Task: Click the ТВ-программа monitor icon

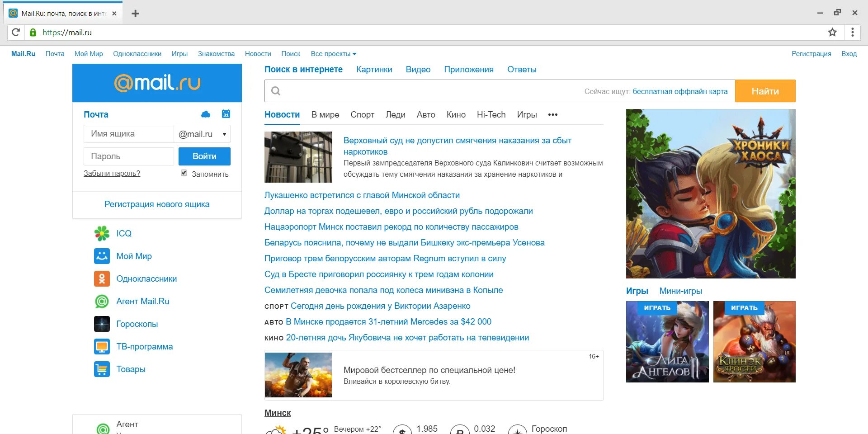Action: 102,346
